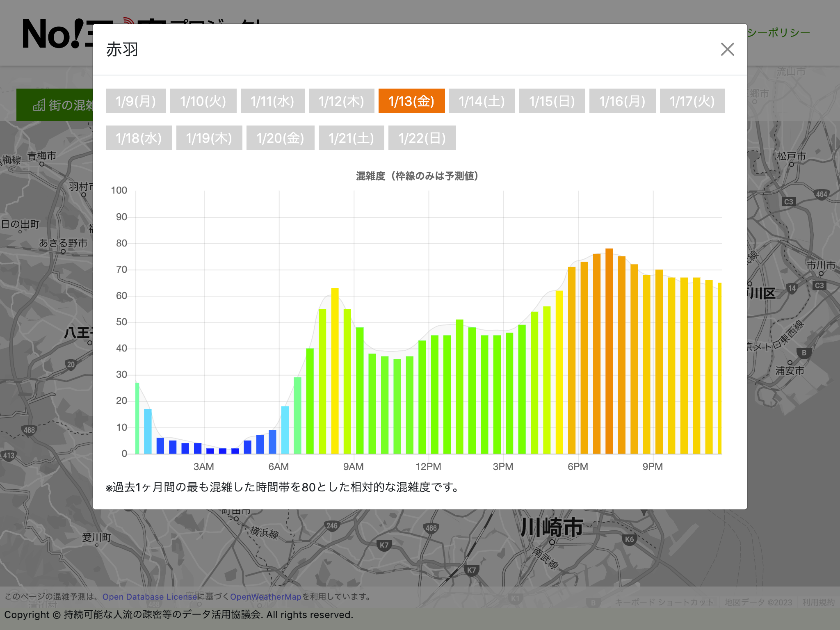Viewport: 840px width, 630px height.
Task: Click the 松戸市 map label
Action: [792, 156]
